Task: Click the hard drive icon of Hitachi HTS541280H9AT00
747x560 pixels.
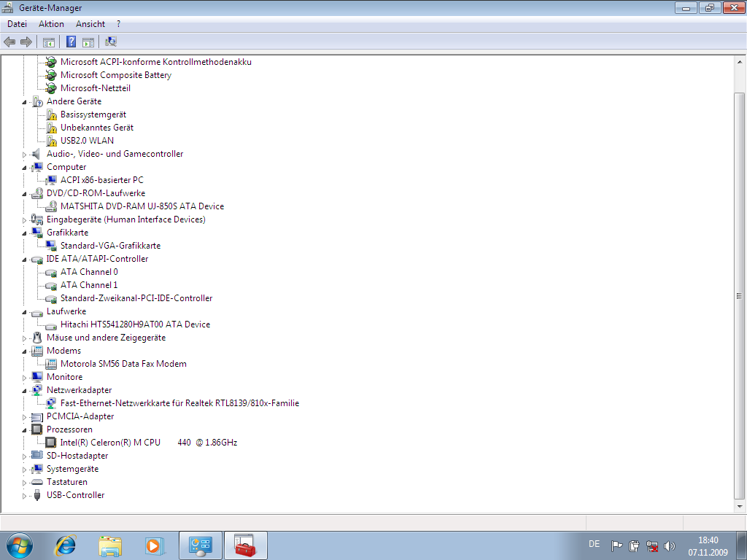Action: coord(51,325)
